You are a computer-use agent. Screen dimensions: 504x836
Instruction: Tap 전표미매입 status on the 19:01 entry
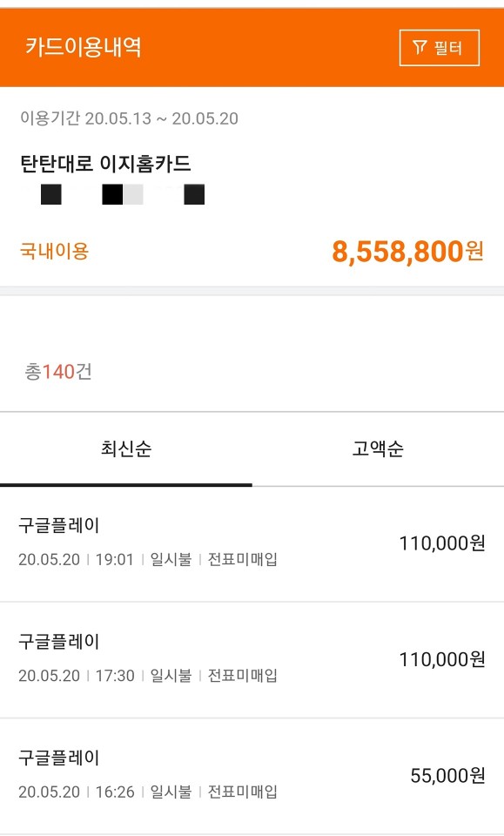[242, 559]
